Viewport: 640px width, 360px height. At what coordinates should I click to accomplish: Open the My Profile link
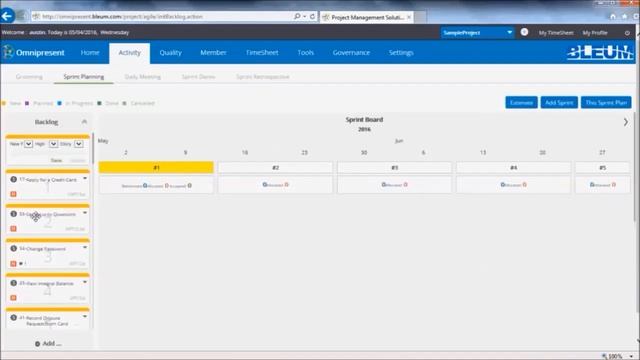(595, 33)
